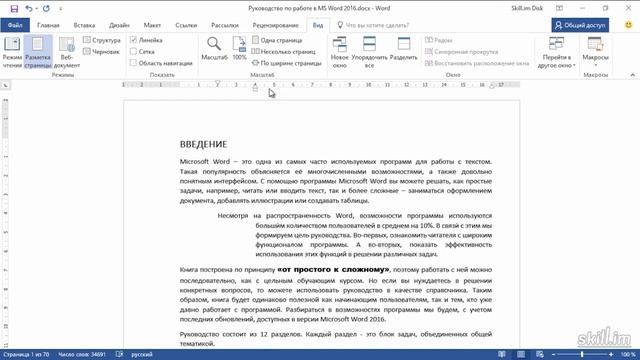Click the ВВЕДЕНИЕ heading in document

[203, 144]
